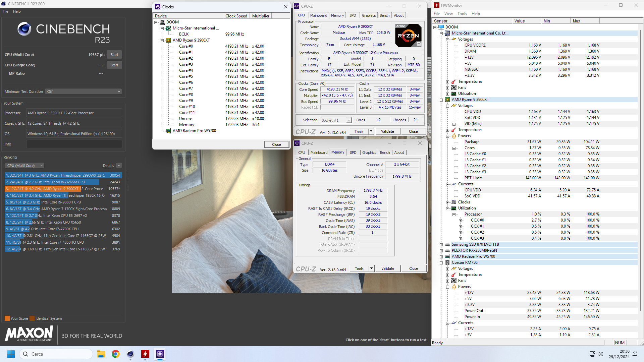Click Clock Speed column header
Viewport: 644px width, 362px height.
[236, 16]
